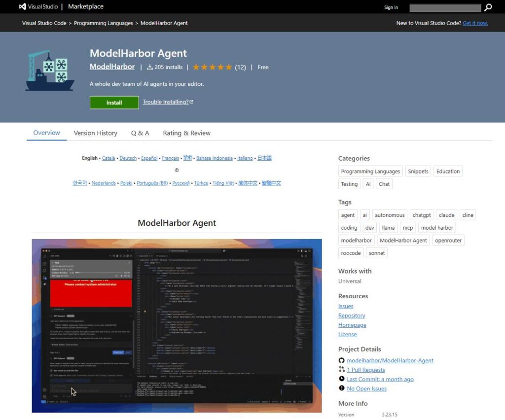This screenshot has height=420, width=505.
Task: Open the Homepage resource link
Action: pos(352,325)
